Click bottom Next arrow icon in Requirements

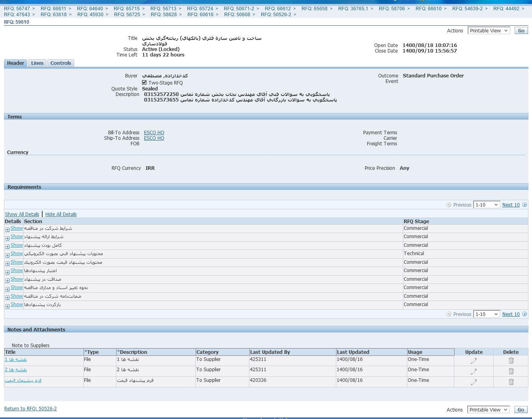(x=525, y=314)
